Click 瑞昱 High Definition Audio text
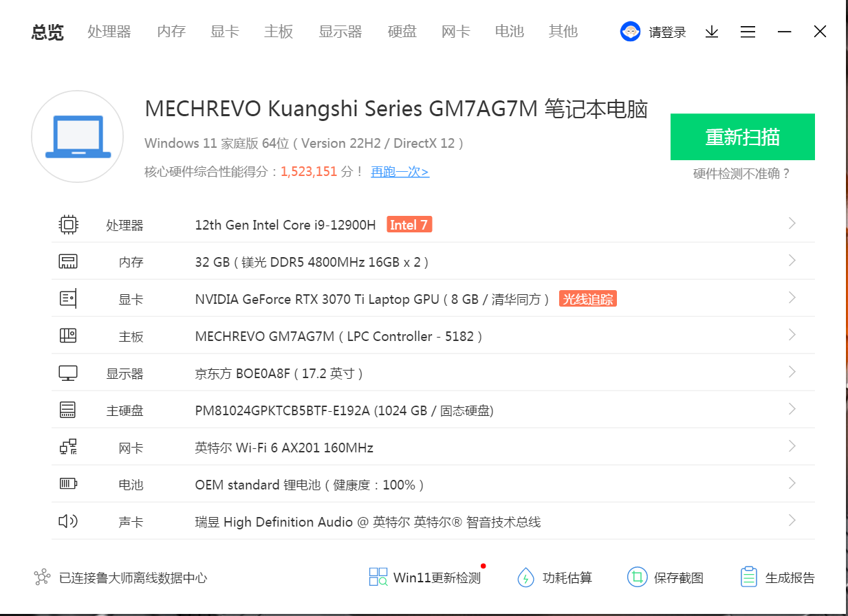Screen dimensions: 848x616 tap(368, 522)
